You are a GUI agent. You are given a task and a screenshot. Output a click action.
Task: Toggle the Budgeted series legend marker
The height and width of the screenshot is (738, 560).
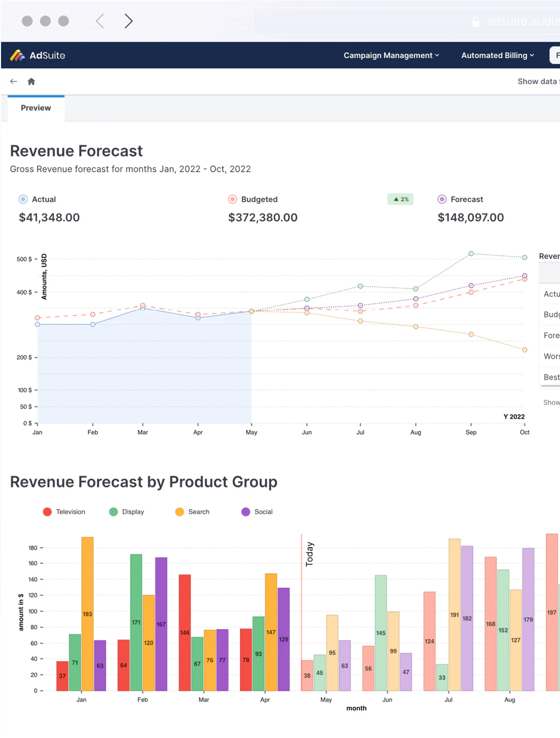(232, 199)
